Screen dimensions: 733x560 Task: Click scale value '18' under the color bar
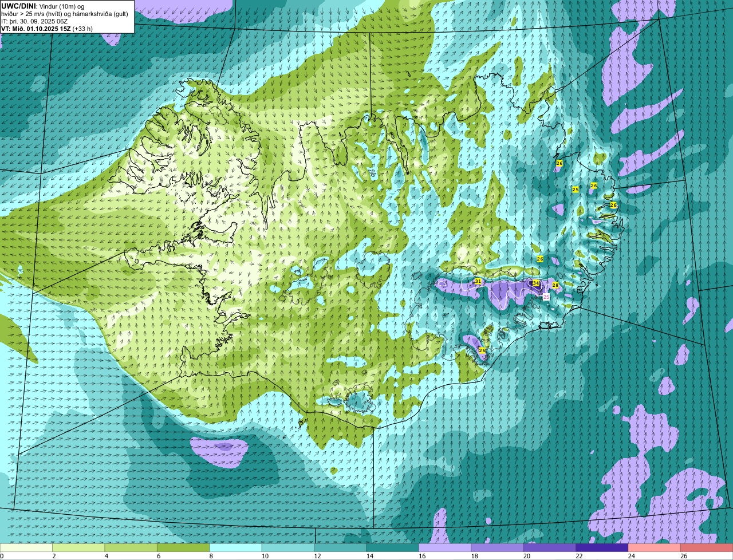pos(474,556)
